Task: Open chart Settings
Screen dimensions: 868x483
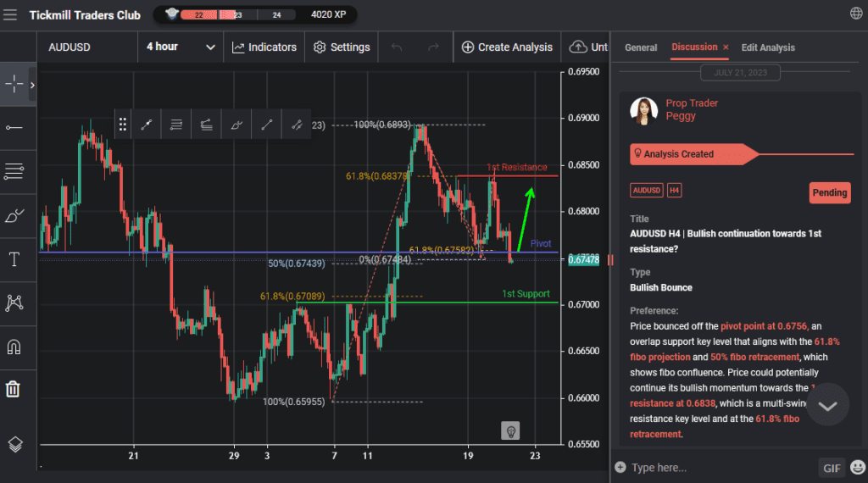Action: coord(342,47)
